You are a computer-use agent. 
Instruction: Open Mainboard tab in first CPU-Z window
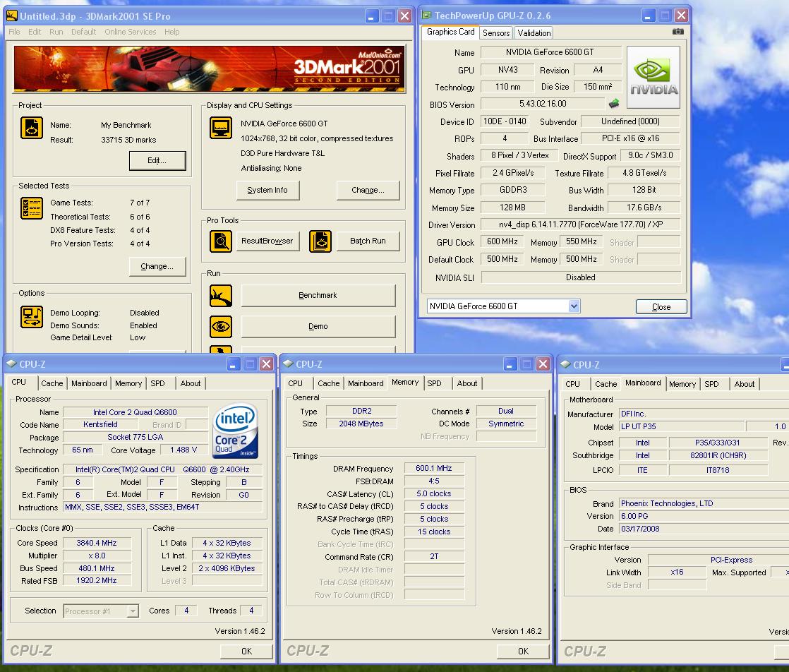click(x=89, y=383)
